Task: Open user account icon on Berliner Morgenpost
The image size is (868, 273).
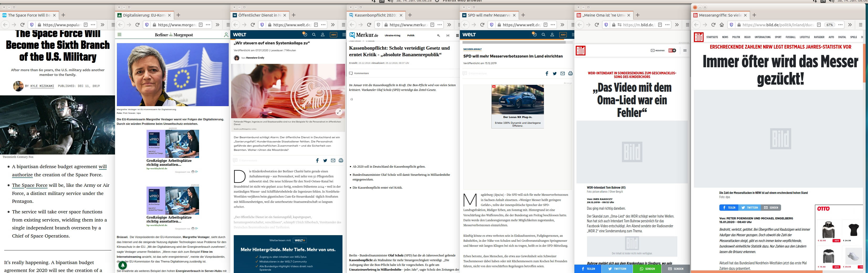Action: [x=226, y=35]
